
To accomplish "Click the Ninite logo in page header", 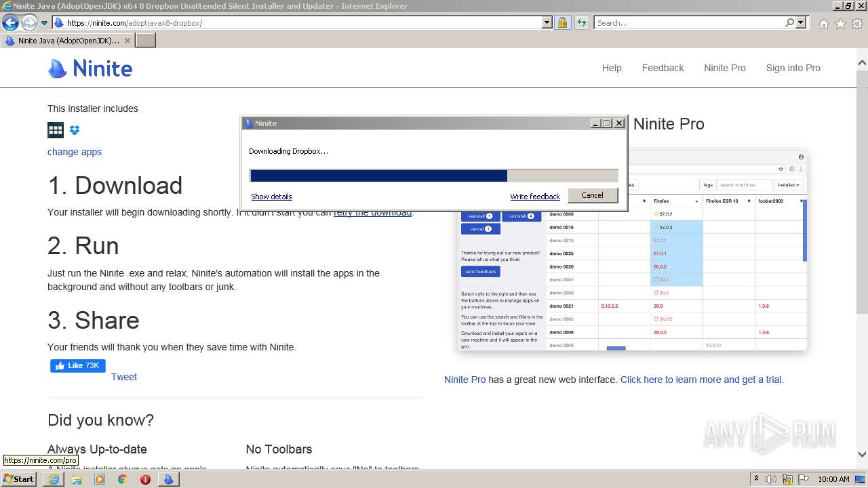I will click(x=90, y=68).
